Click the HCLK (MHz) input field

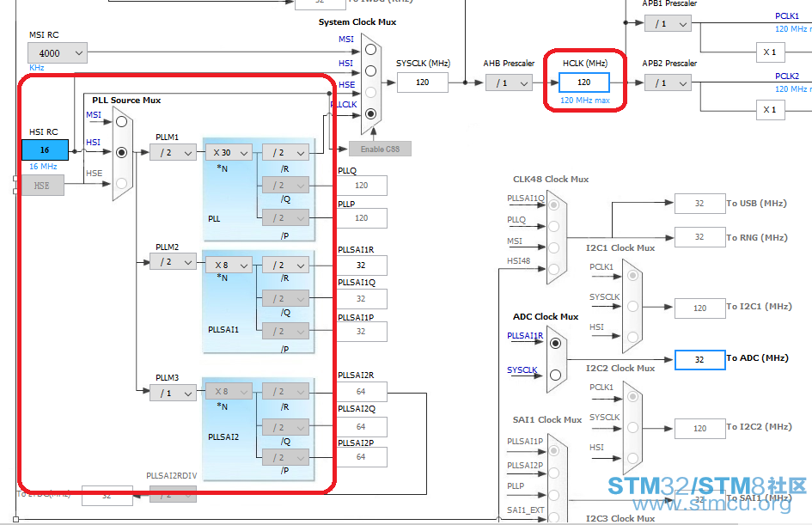[x=584, y=82]
